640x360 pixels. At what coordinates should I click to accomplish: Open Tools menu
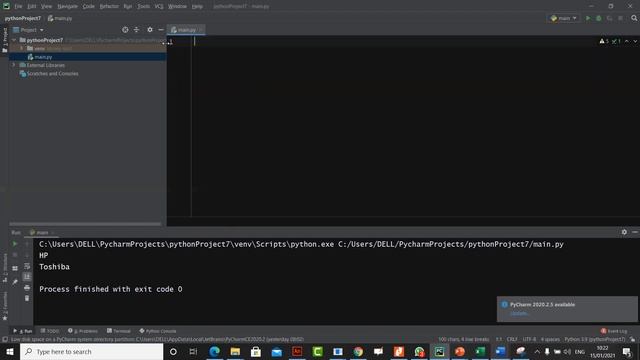143,6
